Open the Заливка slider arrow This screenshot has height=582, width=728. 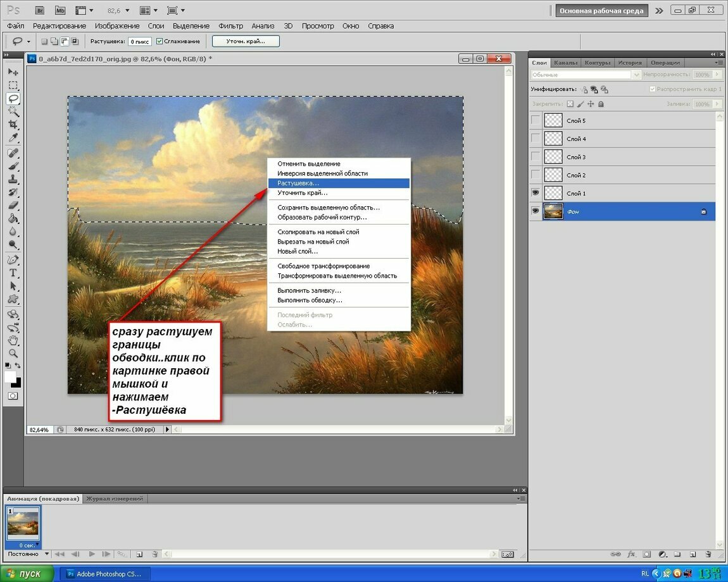tap(717, 104)
